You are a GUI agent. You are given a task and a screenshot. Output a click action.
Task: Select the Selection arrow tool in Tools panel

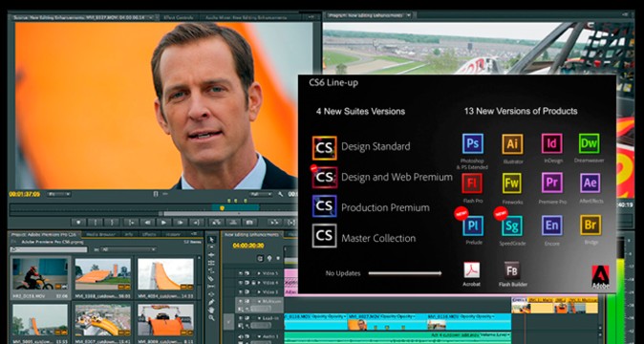211,239
